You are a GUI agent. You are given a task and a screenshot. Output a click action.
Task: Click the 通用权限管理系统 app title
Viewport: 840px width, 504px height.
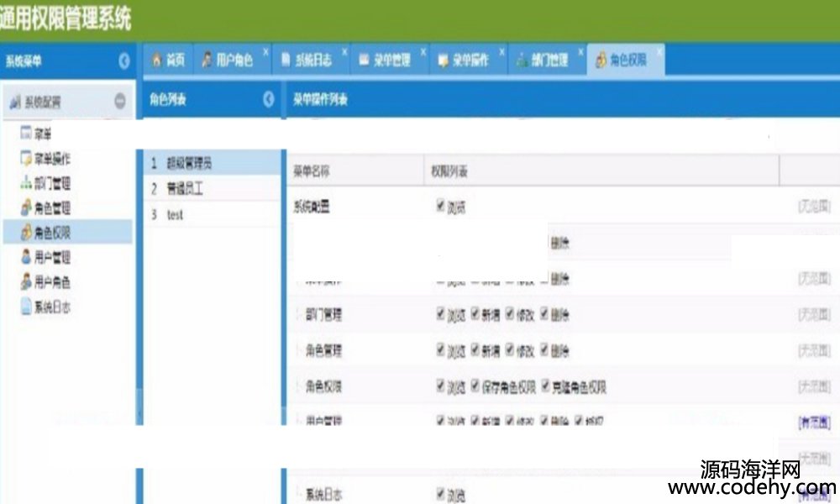click(66, 18)
